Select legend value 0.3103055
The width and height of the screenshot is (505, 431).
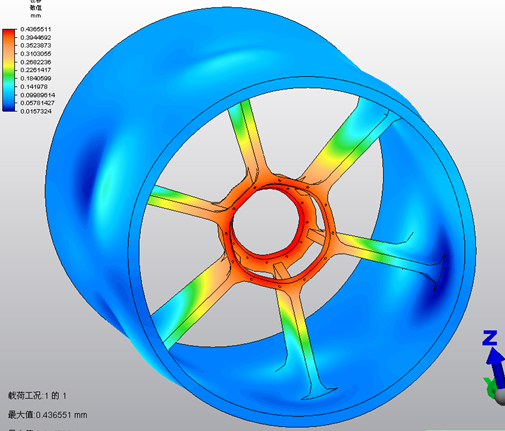(x=36, y=54)
